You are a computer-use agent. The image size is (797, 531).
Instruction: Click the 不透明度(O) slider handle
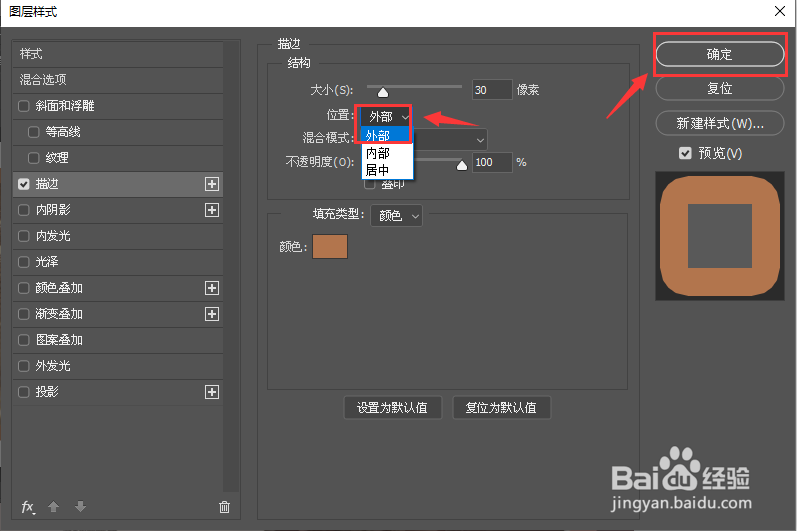[462, 165]
